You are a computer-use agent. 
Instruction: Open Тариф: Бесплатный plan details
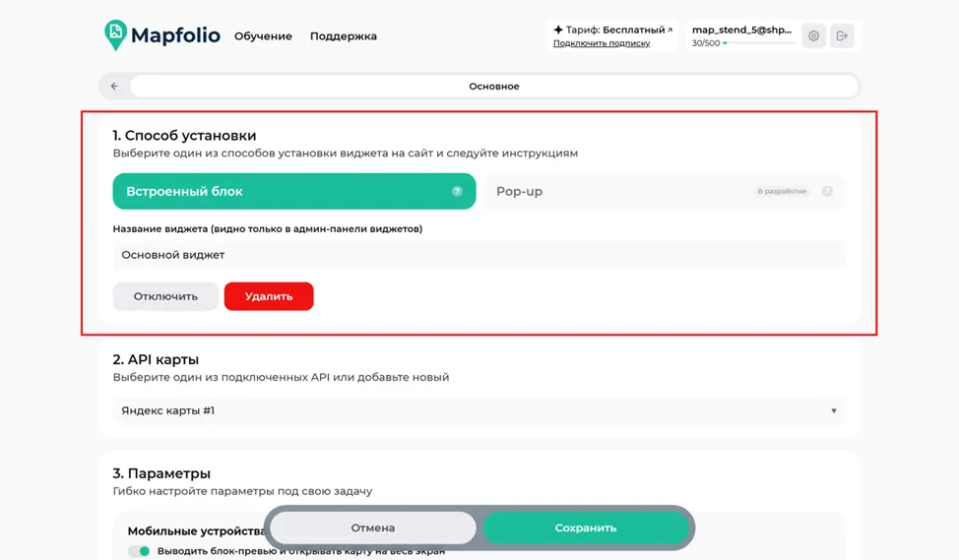tap(612, 30)
